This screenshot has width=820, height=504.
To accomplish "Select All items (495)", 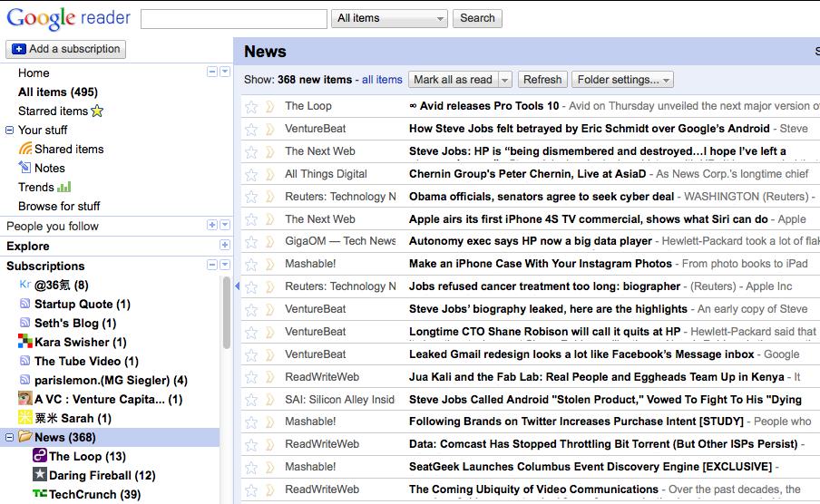I will click(x=58, y=92).
